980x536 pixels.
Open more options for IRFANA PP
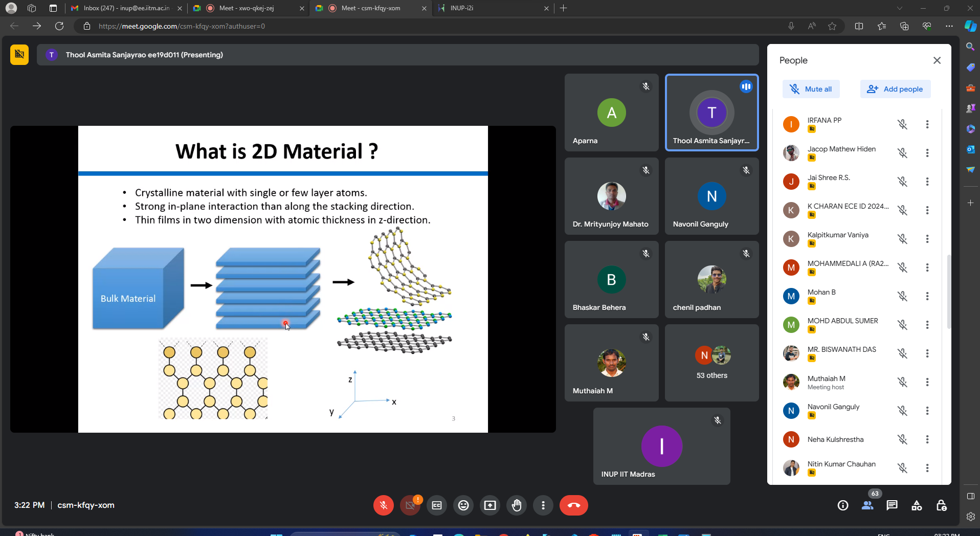pyautogui.click(x=927, y=124)
